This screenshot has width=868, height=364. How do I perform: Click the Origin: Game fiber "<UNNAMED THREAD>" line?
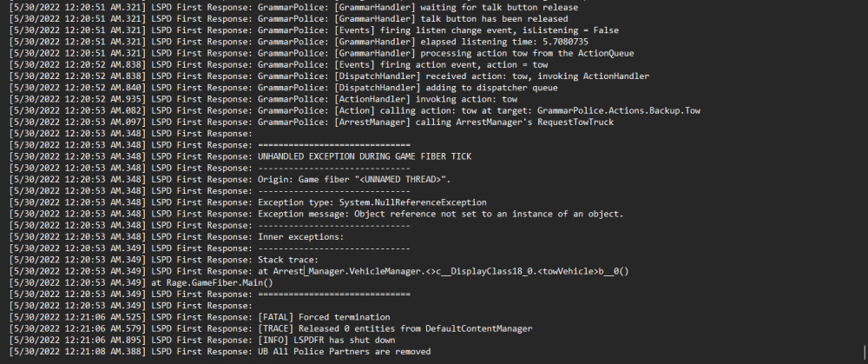355,179
